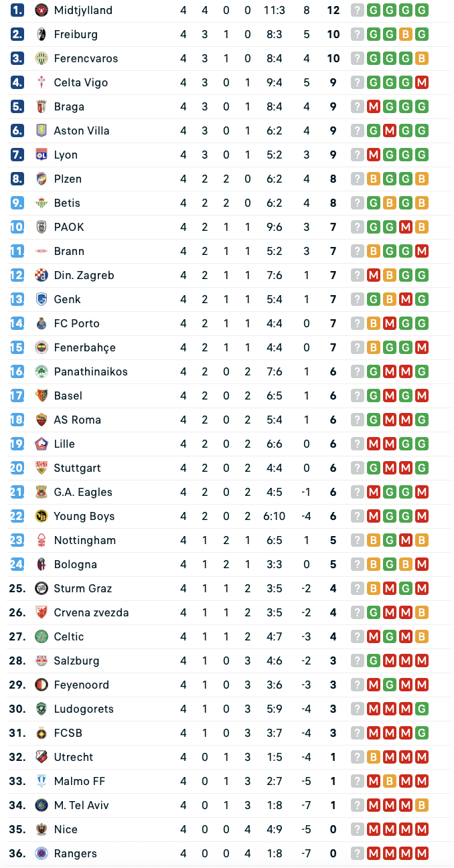Image resolution: width=454 pixels, height=868 pixels.
Task: Open the Braga team name link
Action: tap(69, 106)
